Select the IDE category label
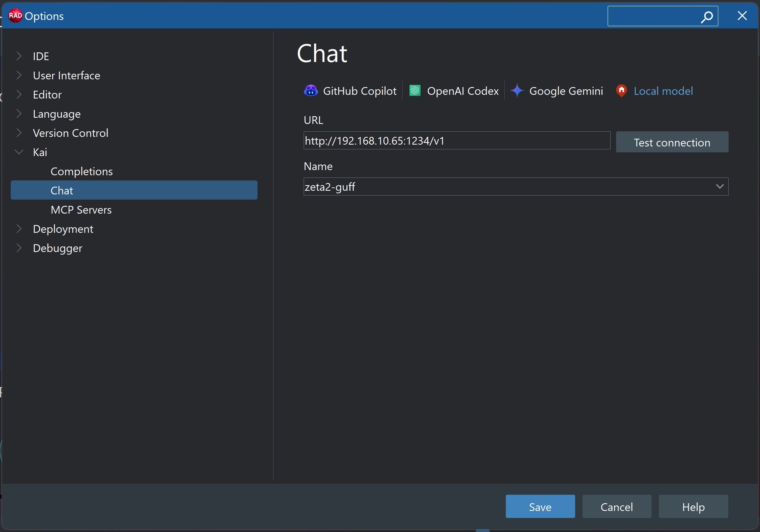Screen dimensions: 760x532 pos(41,56)
